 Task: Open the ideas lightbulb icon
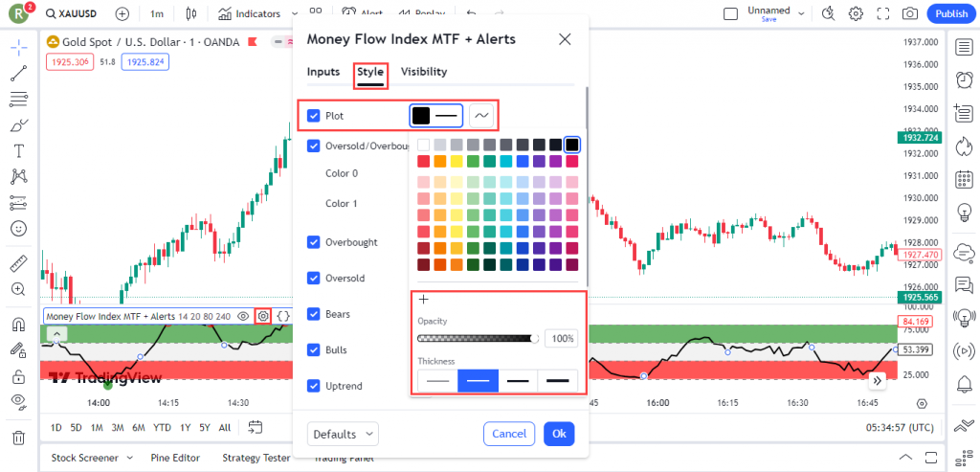pyautogui.click(x=964, y=214)
